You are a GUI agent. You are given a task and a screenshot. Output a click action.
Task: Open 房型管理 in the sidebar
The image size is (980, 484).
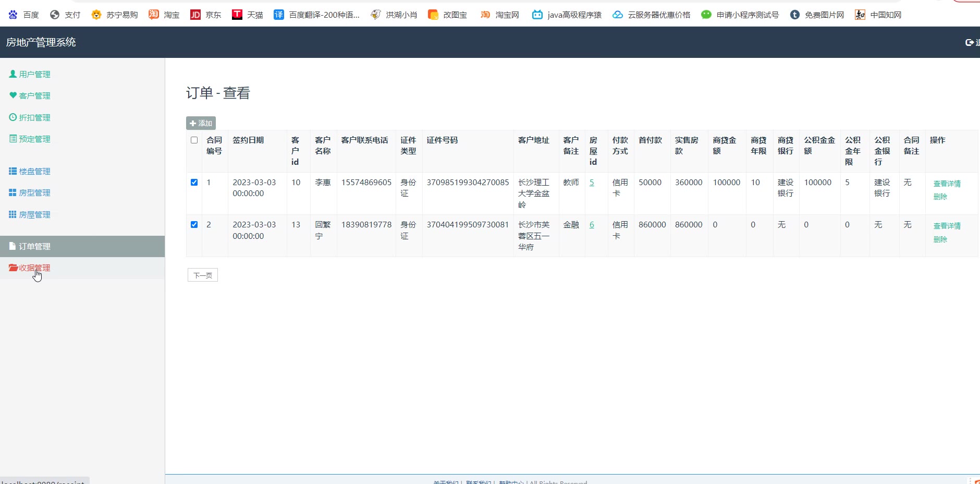point(34,192)
